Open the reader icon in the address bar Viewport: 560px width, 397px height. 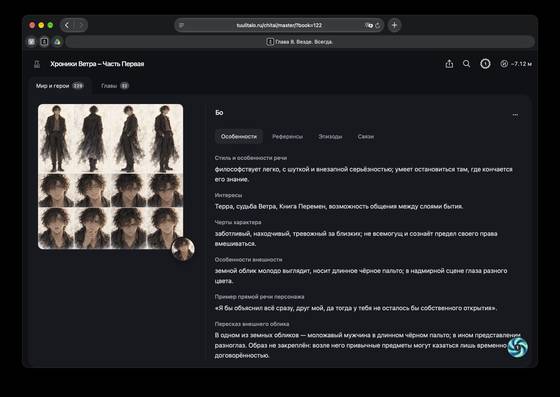(181, 25)
